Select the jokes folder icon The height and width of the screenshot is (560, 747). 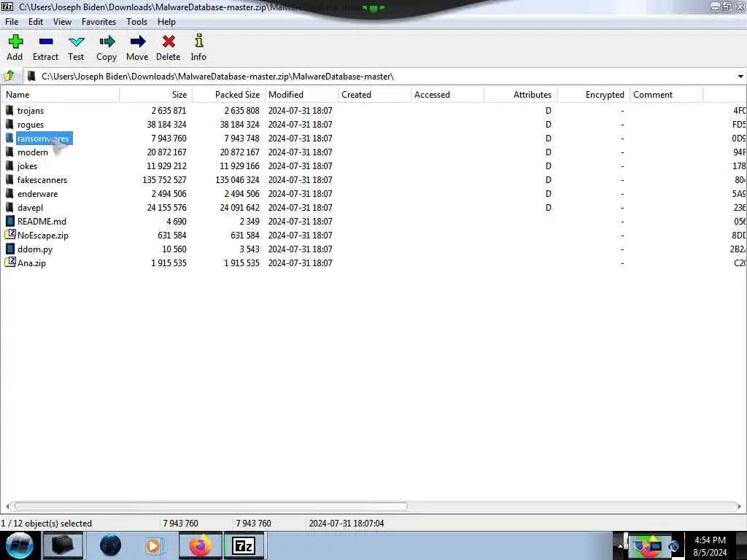pyautogui.click(x=9, y=166)
